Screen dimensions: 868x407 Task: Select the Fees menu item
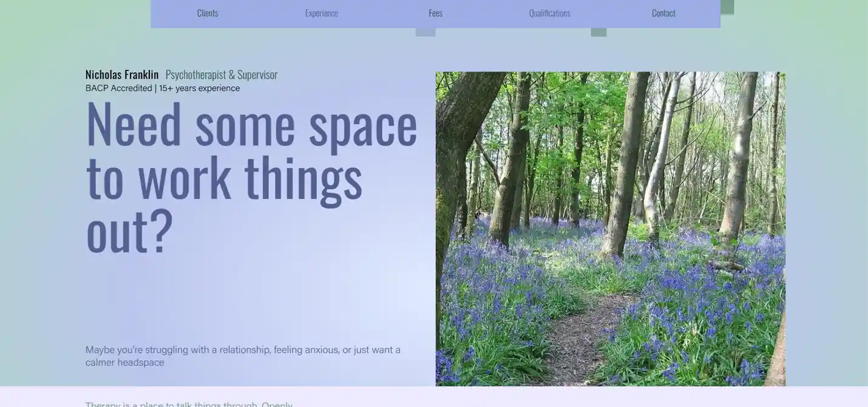point(435,13)
